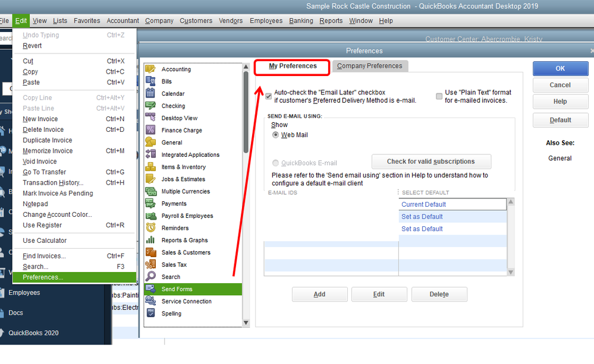This screenshot has height=364, width=594.
Task: Choose Transaction History... in Edit menu
Action: [x=74, y=182]
